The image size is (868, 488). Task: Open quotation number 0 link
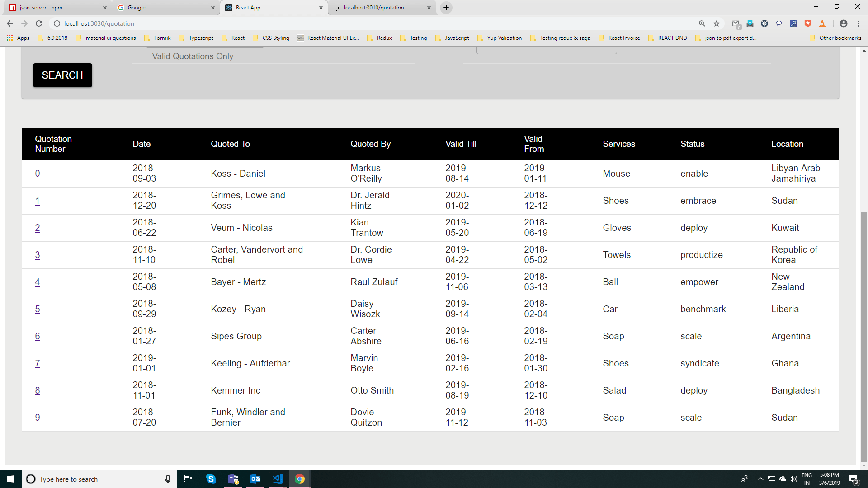coord(38,174)
